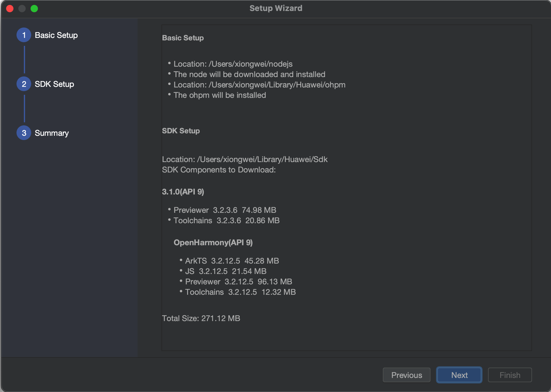Click the Previous button
The width and height of the screenshot is (551, 392).
[407, 375]
